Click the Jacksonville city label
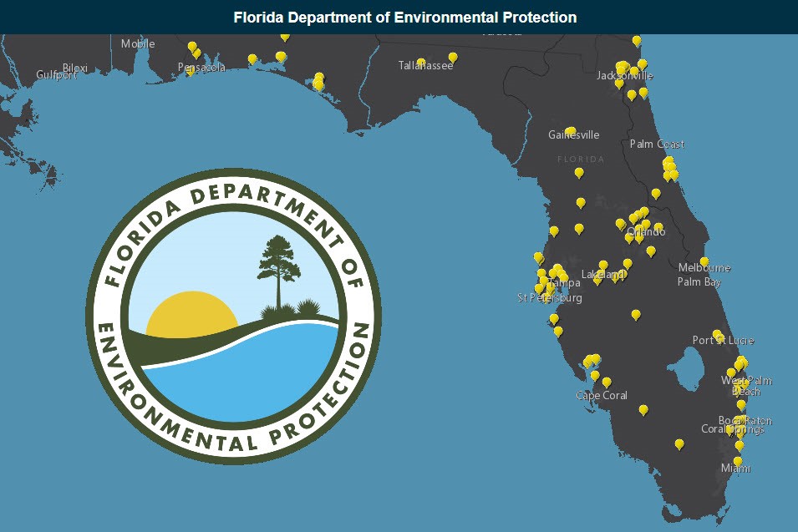Screen dimensions: 798x532 coord(624,76)
